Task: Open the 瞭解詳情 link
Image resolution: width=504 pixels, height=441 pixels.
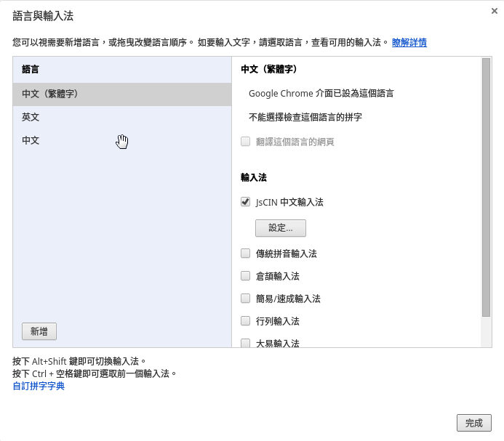Action: 409,42
